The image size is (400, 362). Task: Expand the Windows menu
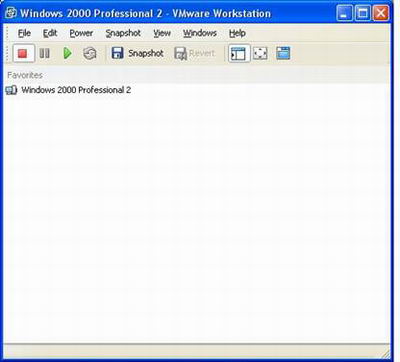click(200, 33)
